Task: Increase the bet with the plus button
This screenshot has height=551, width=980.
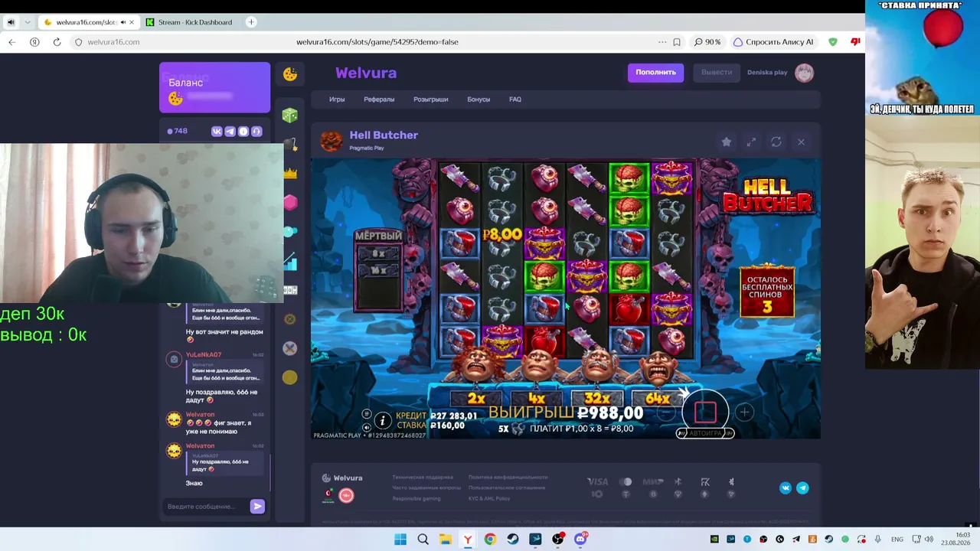Action: 745,412
